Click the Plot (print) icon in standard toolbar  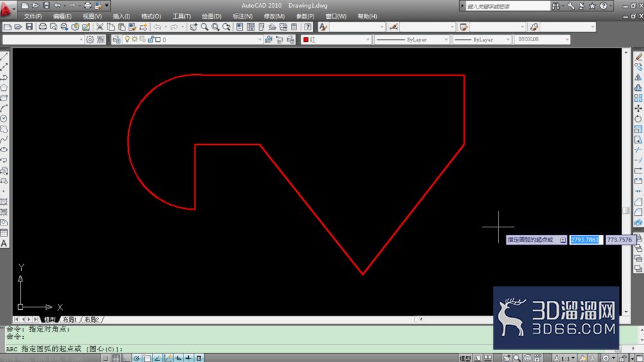click(x=43, y=27)
